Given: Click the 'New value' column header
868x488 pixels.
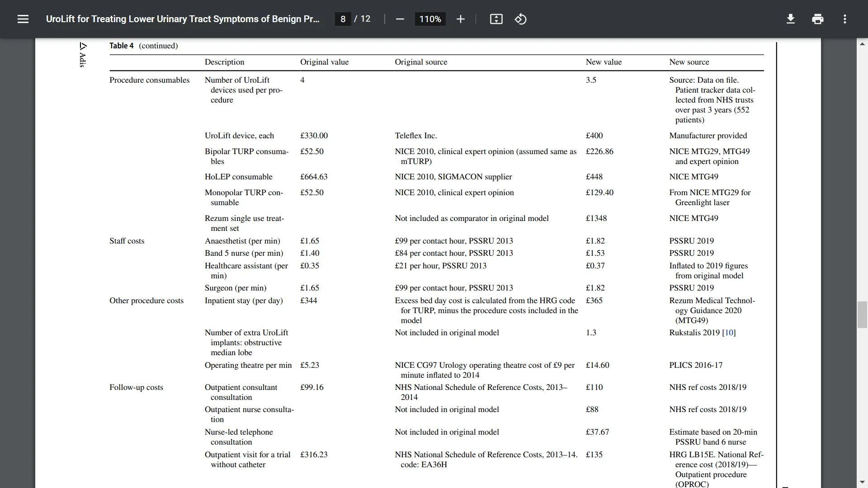Looking at the screenshot, I should click(604, 62).
